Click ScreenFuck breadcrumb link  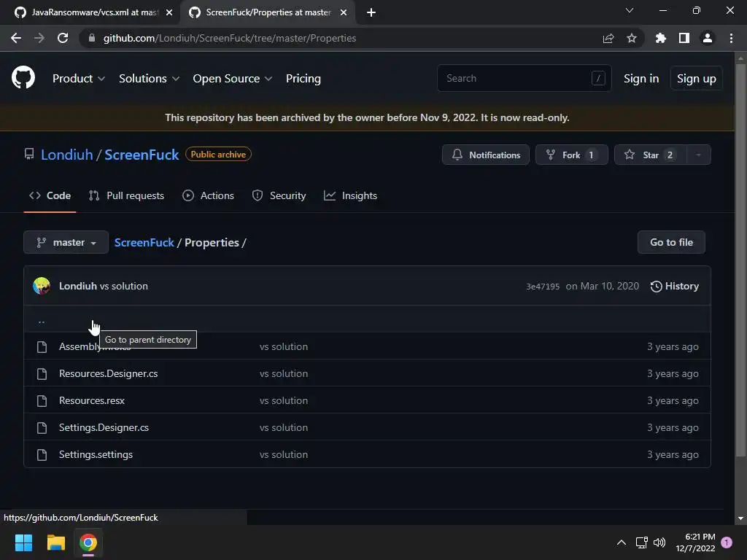(144, 242)
